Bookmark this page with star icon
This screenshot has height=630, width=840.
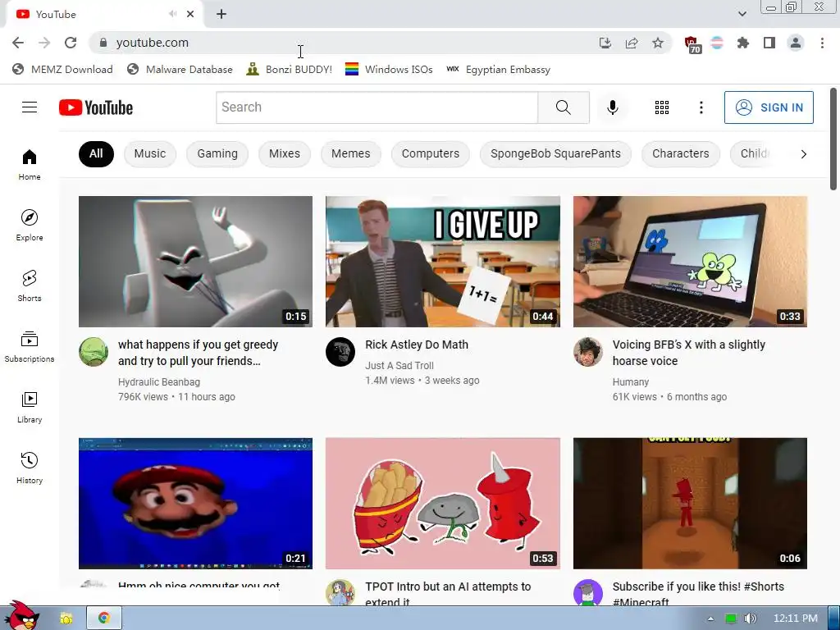click(x=658, y=43)
